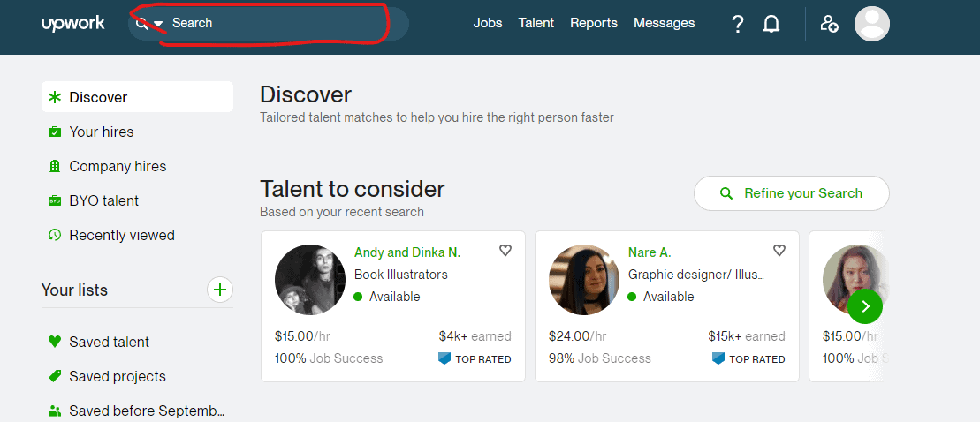Click the green next arrow on talent carousel
Image resolution: width=980 pixels, height=422 pixels.
865,306
